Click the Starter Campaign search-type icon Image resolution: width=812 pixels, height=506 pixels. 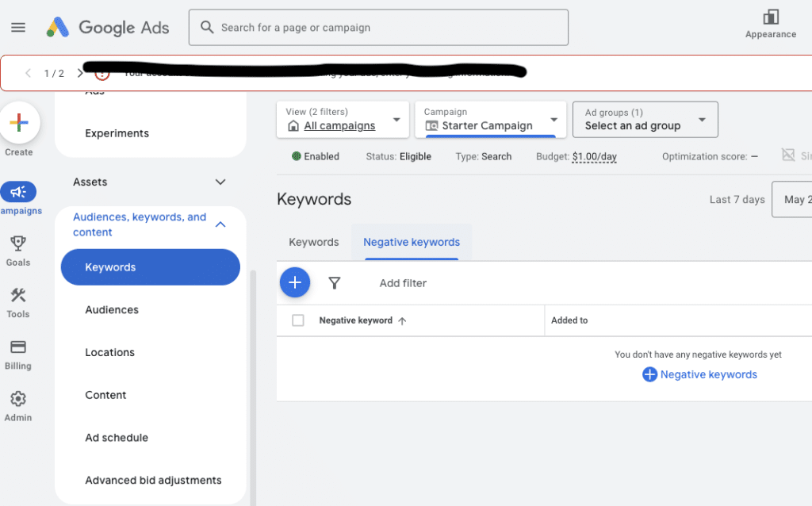point(431,125)
